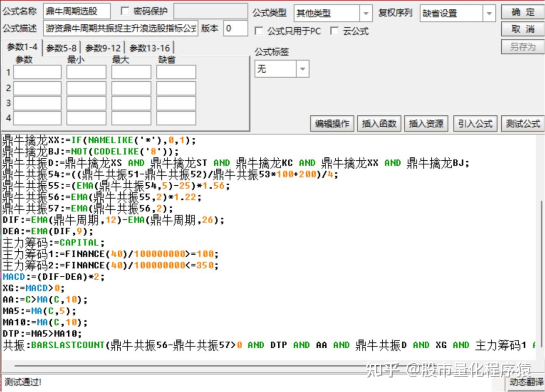The width and height of the screenshot is (545, 392).
Task: Toggle the 云公式 cloud formula checkbox
Action: 335,31
